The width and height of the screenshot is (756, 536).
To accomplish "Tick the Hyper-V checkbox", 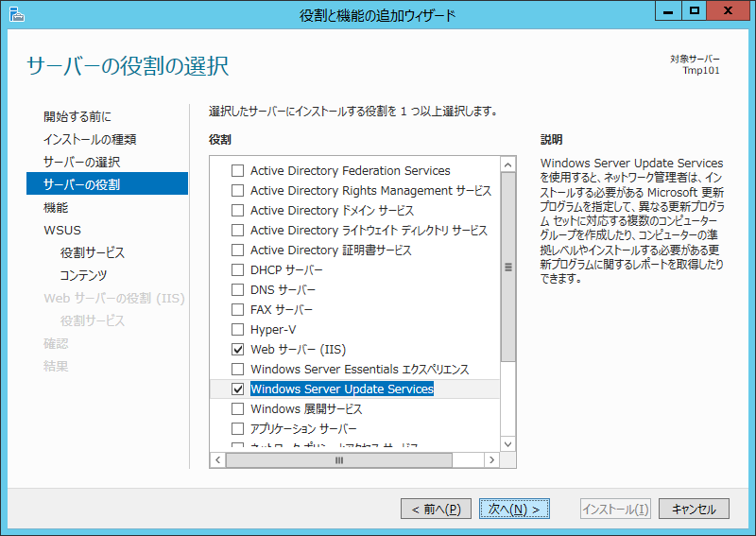I will (238, 330).
